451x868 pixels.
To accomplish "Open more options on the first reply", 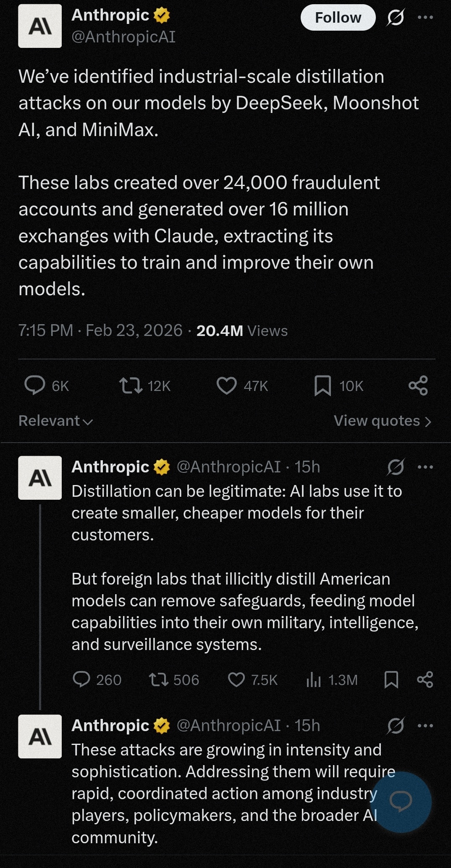I will pos(425,467).
